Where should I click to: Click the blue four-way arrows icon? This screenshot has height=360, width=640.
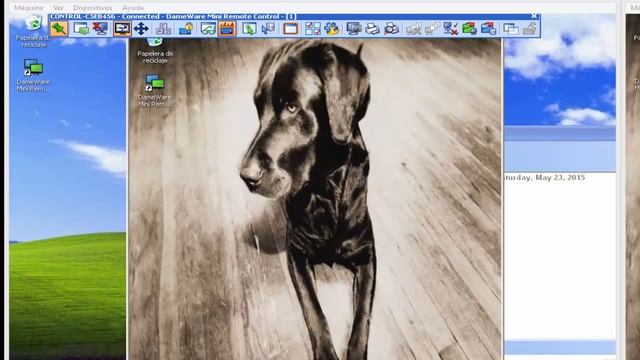(x=141, y=29)
